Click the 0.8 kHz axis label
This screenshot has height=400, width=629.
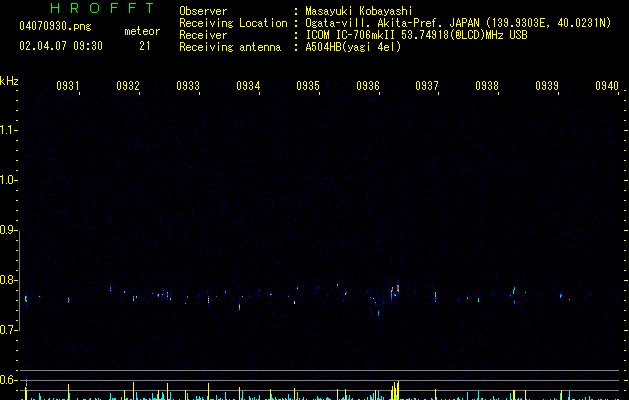coord(8,280)
